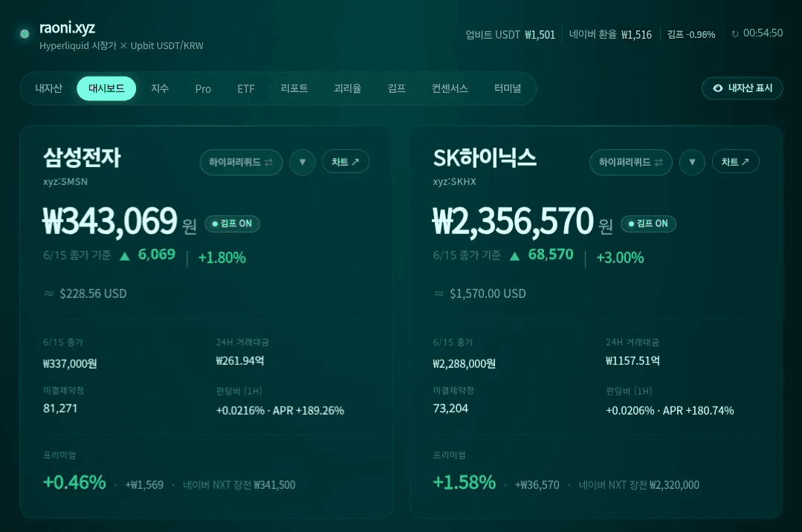Click the ▲ 68,570 change amount
The width and height of the screenshot is (802, 532).
pos(541,255)
